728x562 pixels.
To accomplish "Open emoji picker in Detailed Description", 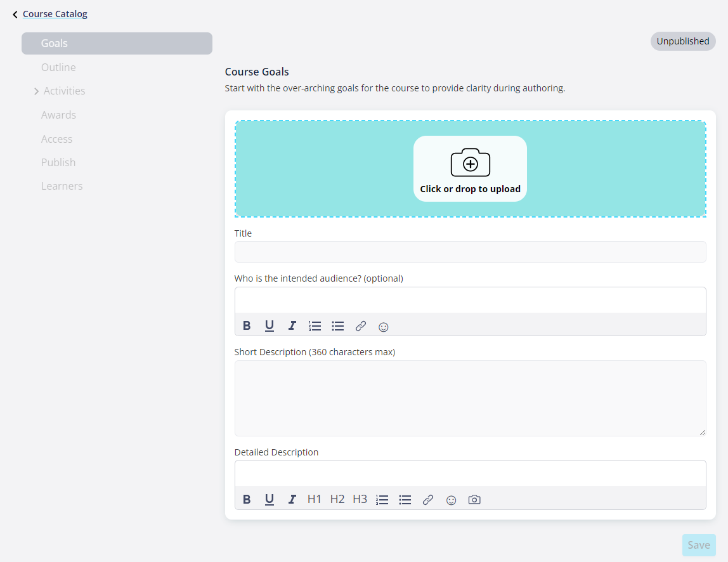I will [x=452, y=500].
